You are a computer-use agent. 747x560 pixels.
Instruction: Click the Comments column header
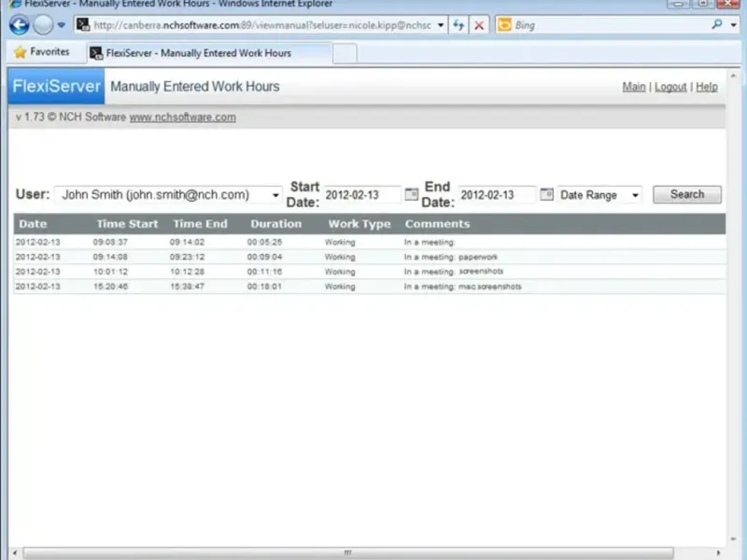pos(437,224)
